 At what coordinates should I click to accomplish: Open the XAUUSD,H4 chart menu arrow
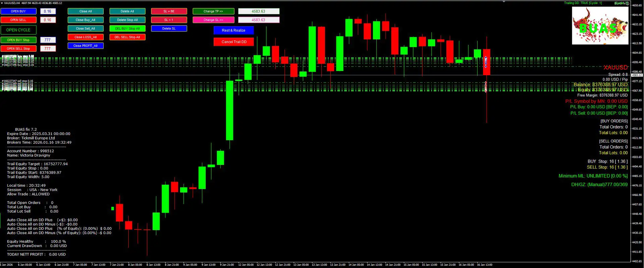click(2, 3)
